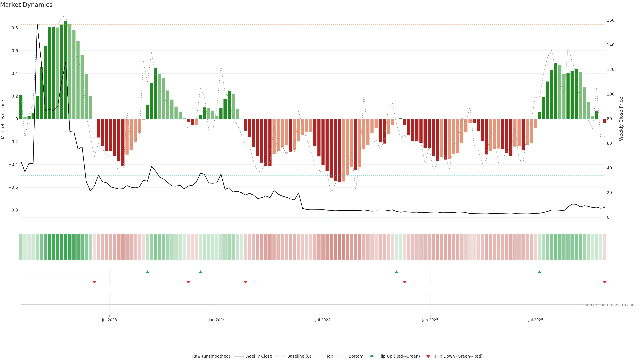The width and height of the screenshot is (644, 362).
Task: Click the red flip-down marker at chart's right end
Action: [604, 282]
